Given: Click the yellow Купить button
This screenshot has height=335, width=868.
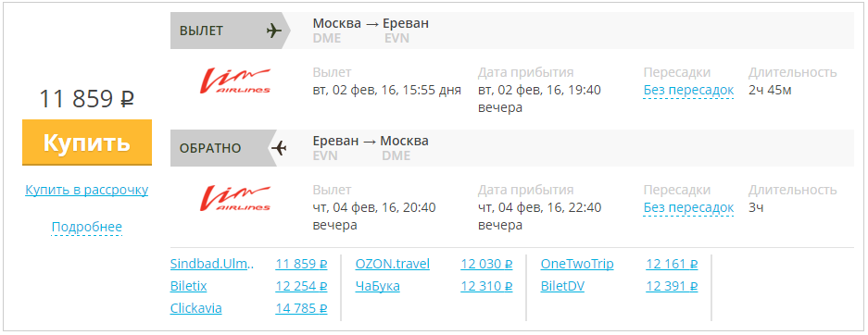Looking at the screenshot, I should pos(87,143).
